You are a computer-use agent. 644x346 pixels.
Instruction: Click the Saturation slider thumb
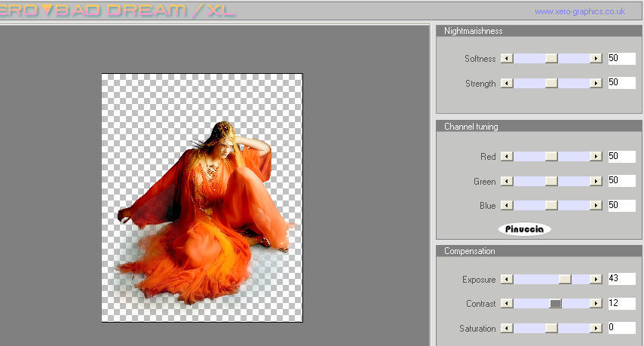[551, 328]
